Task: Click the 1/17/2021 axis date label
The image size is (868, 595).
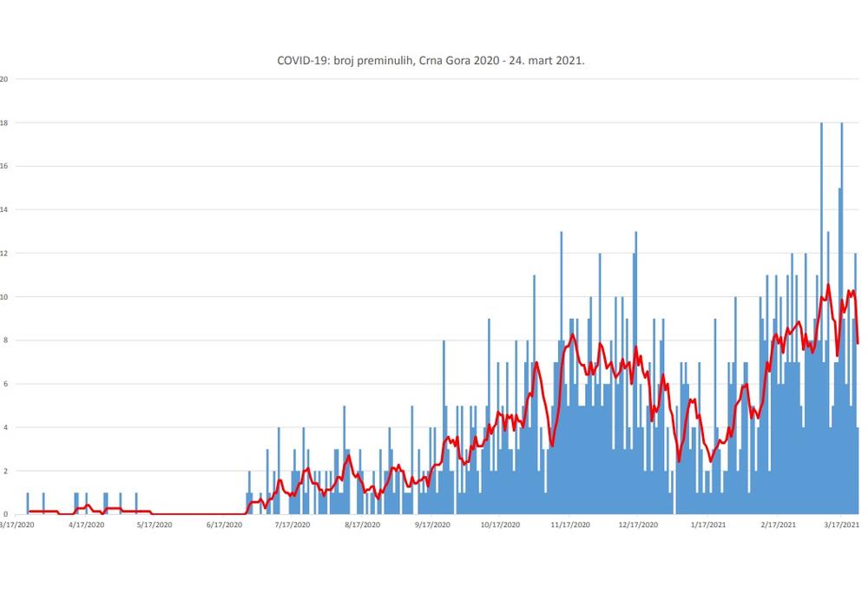Action: [709, 525]
